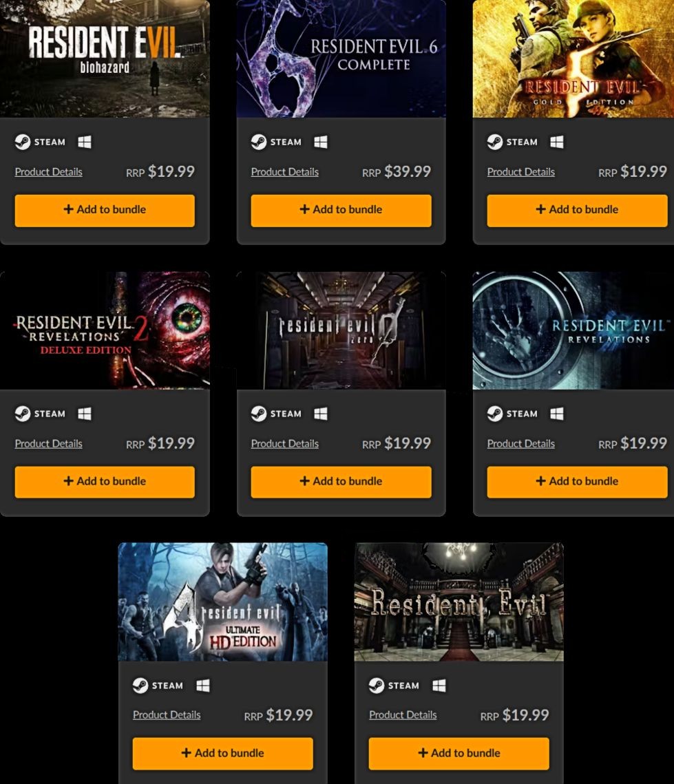The height and width of the screenshot is (784, 674).
Task: Add Resident Evil 7 biohazard to bundle
Action: [105, 210]
